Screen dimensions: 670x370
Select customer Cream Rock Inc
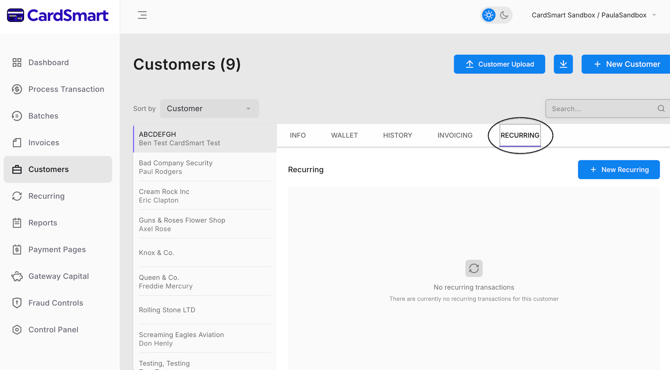tap(205, 196)
